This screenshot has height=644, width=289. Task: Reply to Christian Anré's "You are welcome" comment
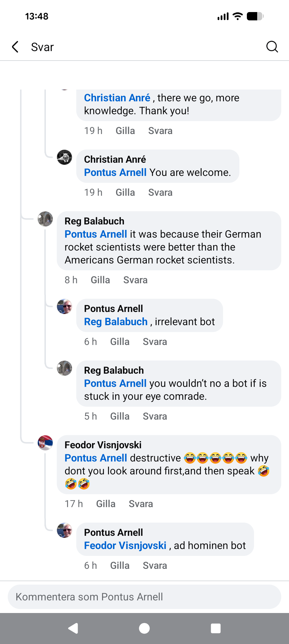pos(160,192)
